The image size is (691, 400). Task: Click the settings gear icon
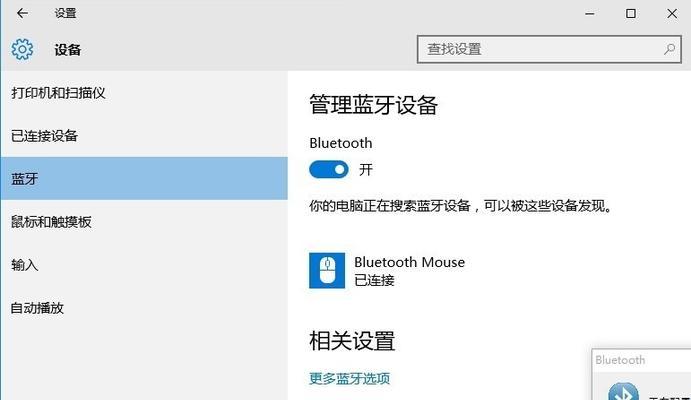(x=22, y=49)
